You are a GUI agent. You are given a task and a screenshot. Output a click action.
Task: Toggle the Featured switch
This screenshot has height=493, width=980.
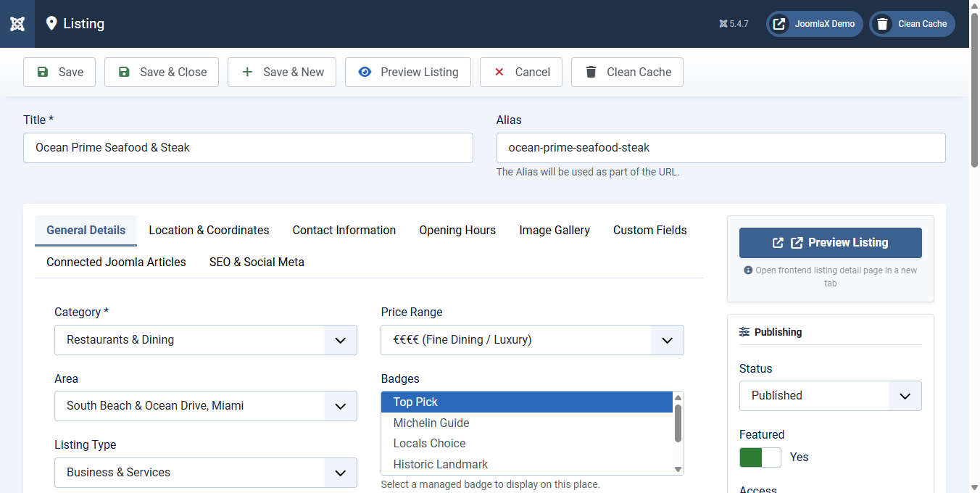pos(760,457)
